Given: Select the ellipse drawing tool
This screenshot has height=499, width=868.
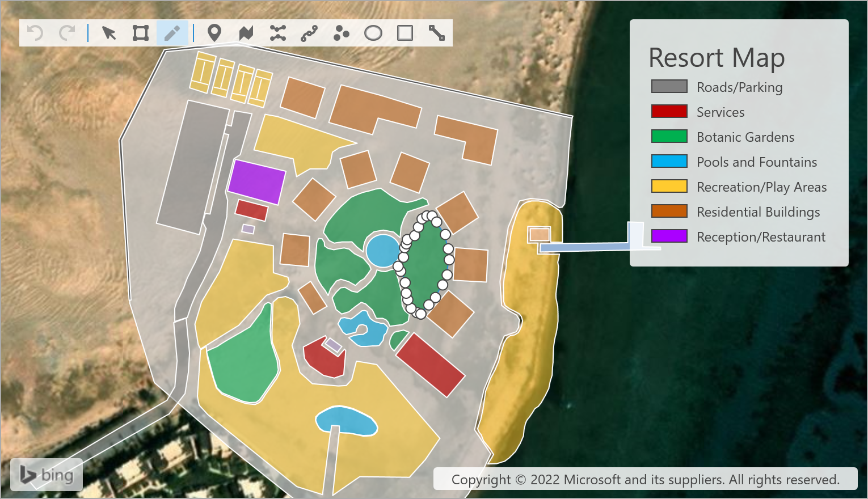Looking at the screenshot, I should click(x=373, y=33).
